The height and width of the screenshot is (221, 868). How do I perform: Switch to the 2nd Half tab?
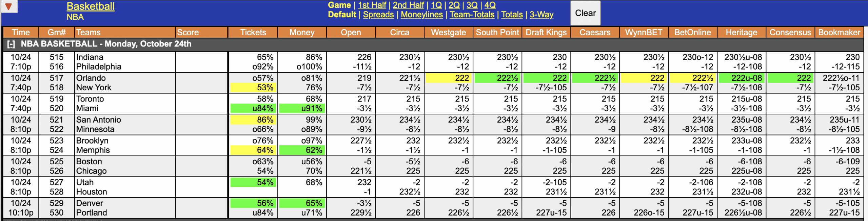coord(408,5)
